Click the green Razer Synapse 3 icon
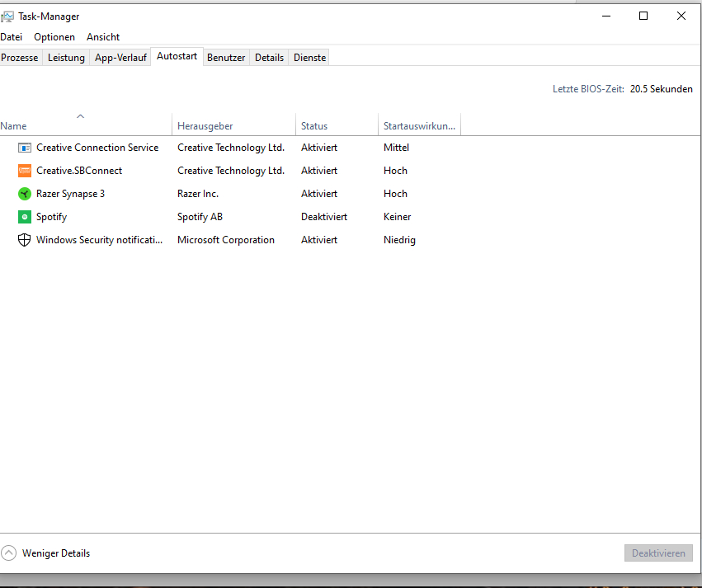The image size is (702, 588). (24, 194)
